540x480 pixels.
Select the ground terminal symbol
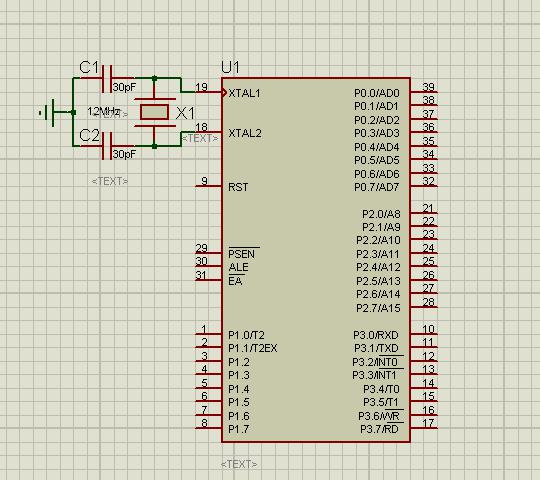[49, 113]
